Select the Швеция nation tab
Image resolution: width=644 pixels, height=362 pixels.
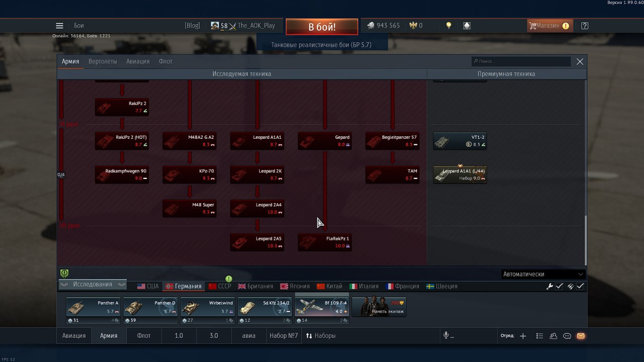tap(442, 286)
